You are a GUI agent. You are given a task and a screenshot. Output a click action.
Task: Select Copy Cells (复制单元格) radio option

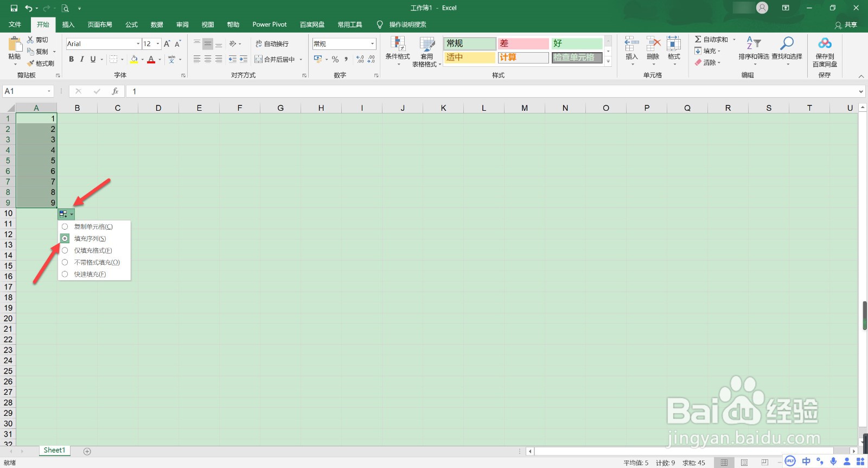click(x=65, y=226)
